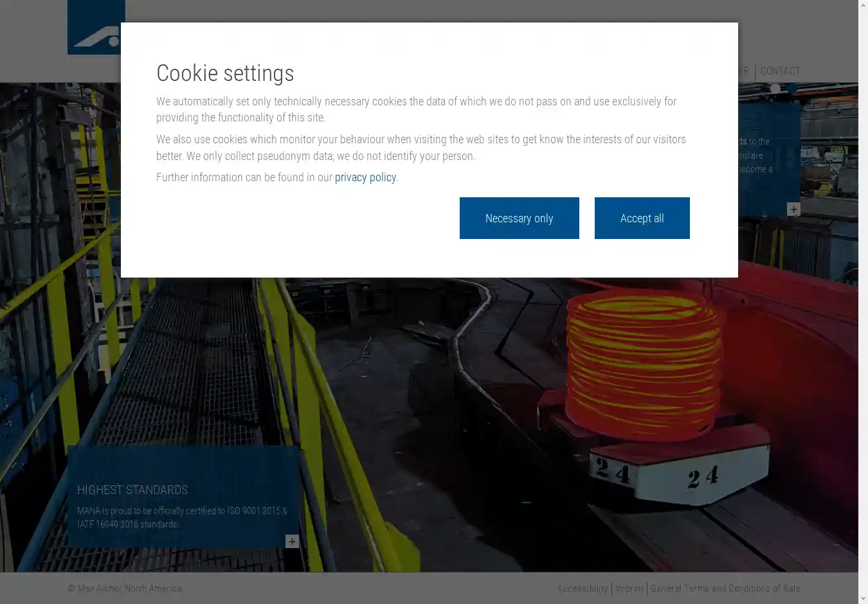This screenshot has width=868, height=604.
Task: Go to the Imprint footer link
Action: point(629,589)
